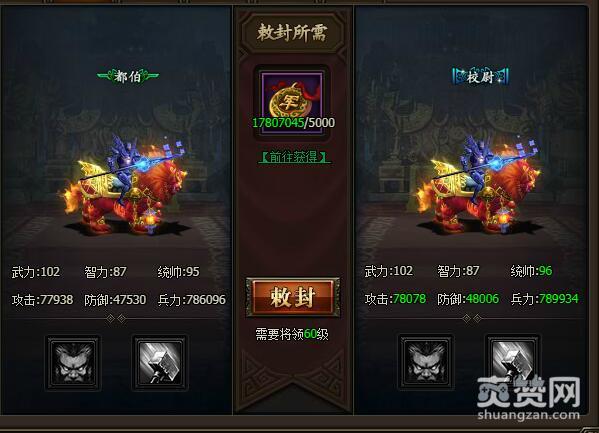Screen dimensions: 599x433
Task: Click the hammer skill icon under 都伯
Action: 160,363
